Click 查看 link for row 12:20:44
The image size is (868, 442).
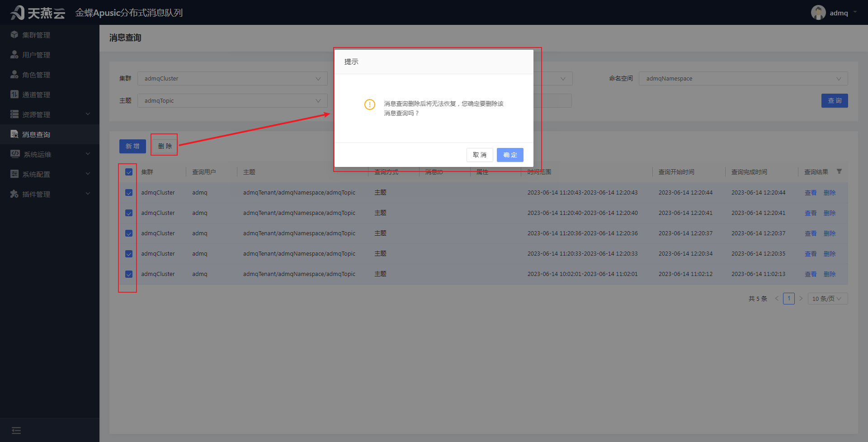click(811, 193)
